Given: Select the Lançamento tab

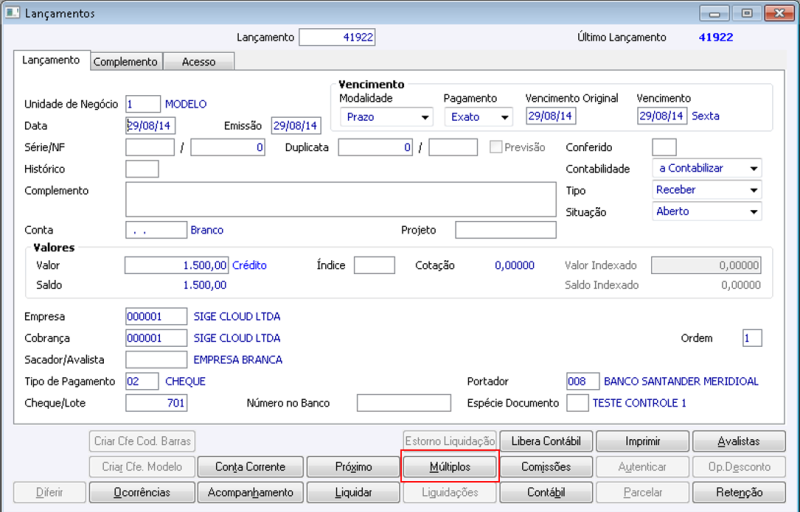Looking at the screenshot, I should 51,60.
